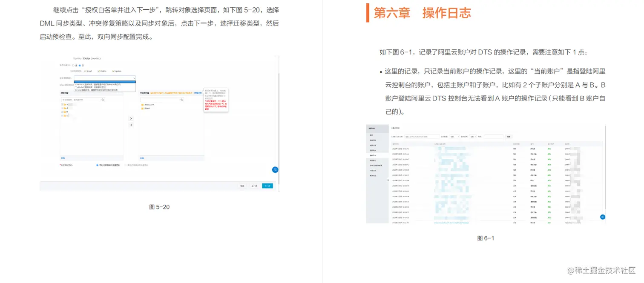The width and height of the screenshot is (644, 283).
Task: Click the blue floating circle in figure 6-1
Action: (x=602, y=217)
